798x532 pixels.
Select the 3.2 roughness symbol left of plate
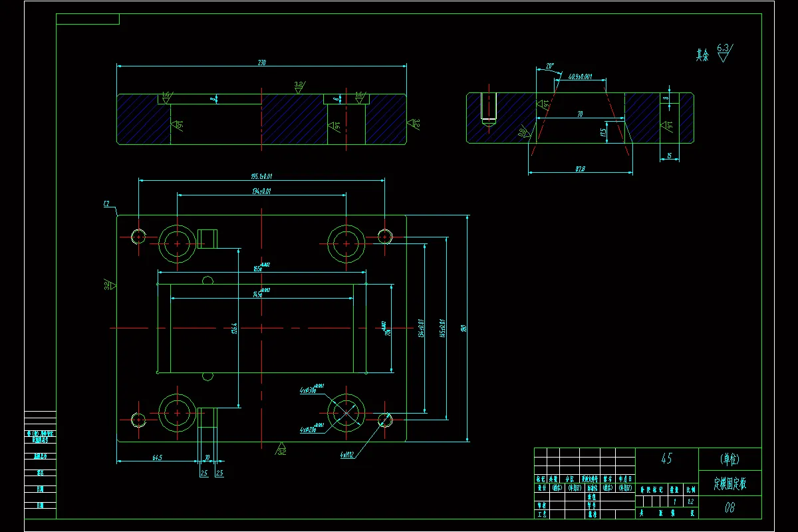[x=109, y=285]
